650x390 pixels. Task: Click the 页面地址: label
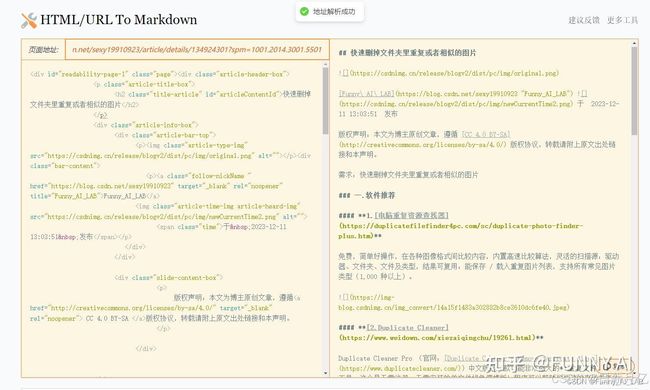click(x=44, y=50)
